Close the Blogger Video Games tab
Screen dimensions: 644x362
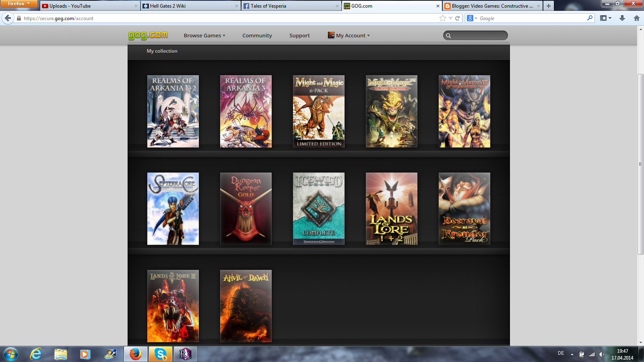tap(539, 6)
